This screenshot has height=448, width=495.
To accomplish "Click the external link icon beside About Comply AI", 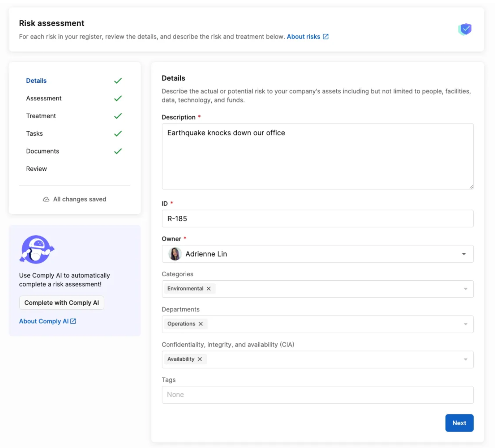I will 73,321.
